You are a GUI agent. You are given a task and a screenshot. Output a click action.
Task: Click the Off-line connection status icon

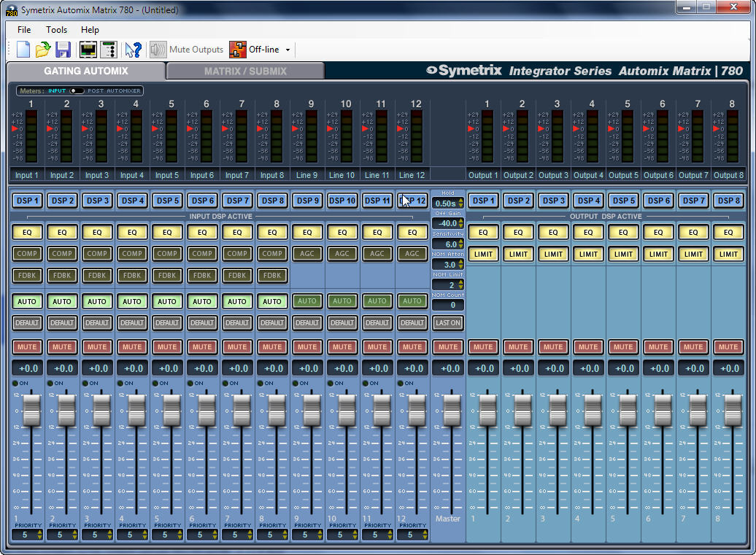(238, 49)
